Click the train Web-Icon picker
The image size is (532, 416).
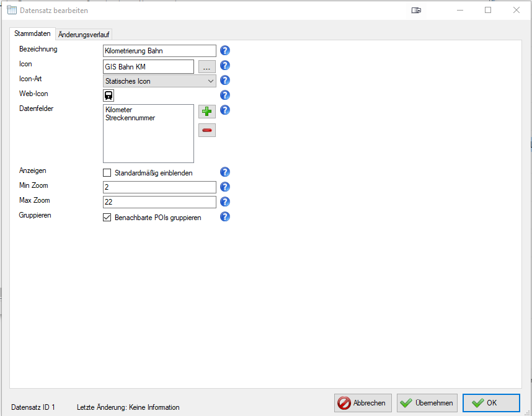tap(109, 95)
